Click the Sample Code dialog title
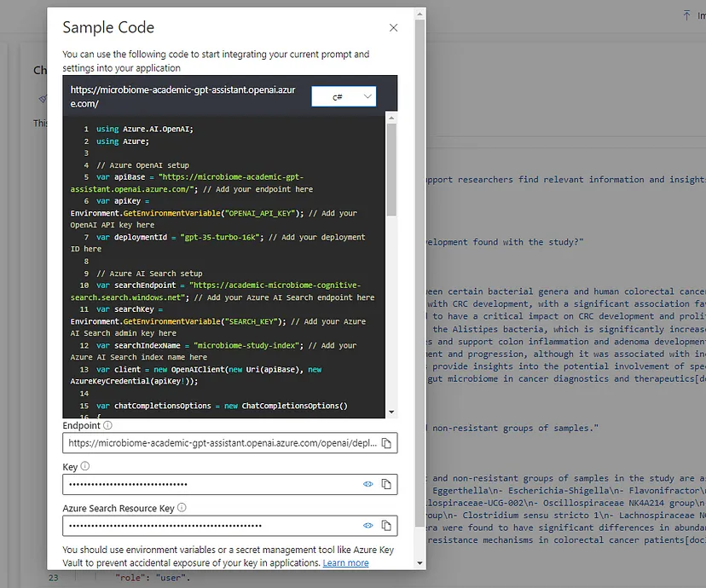This screenshot has width=706, height=588. point(108,27)
